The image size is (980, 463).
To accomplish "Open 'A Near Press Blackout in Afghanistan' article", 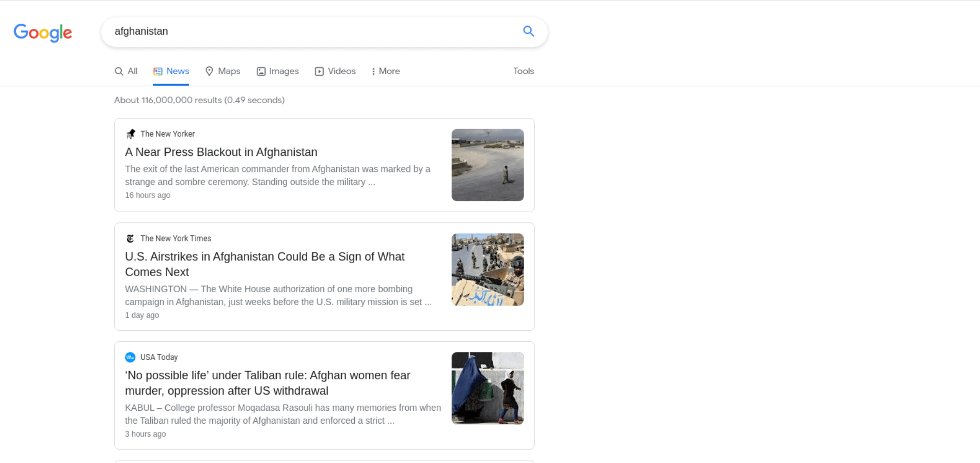I will click(221, 152).
